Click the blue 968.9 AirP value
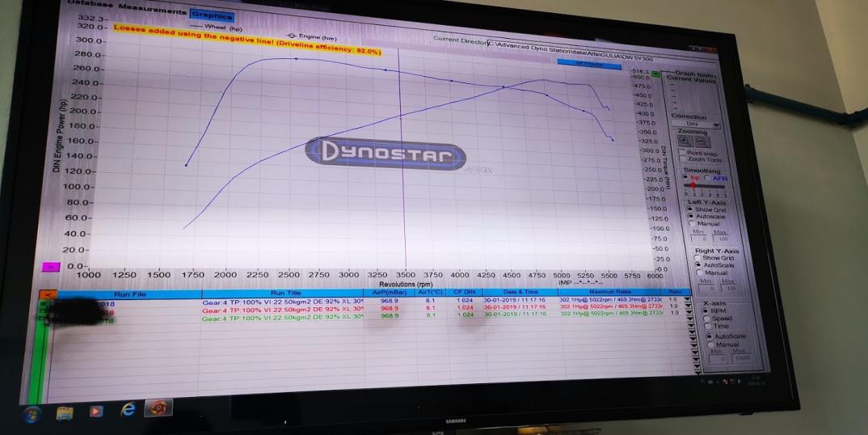The width and height of the screenshot is (868, 435). tap(390, 302)
